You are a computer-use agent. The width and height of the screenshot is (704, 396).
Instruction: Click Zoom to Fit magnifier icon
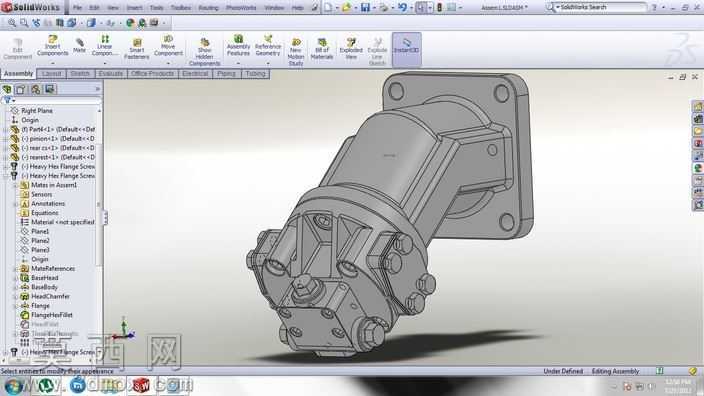click(x=12, y=22)
